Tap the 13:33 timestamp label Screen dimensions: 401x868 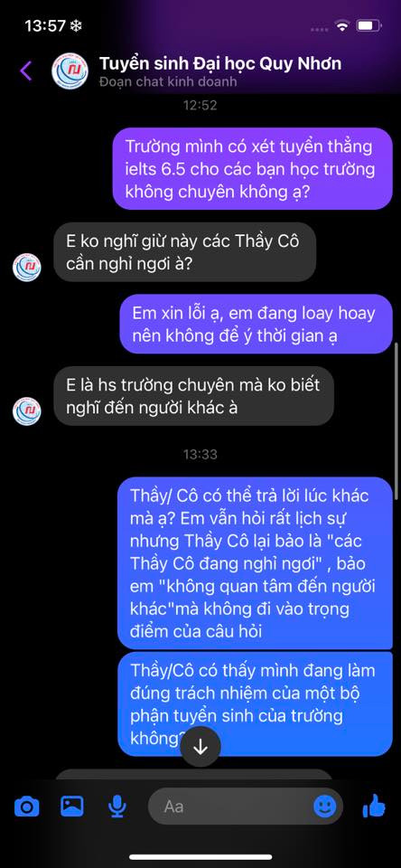(200, 455)
